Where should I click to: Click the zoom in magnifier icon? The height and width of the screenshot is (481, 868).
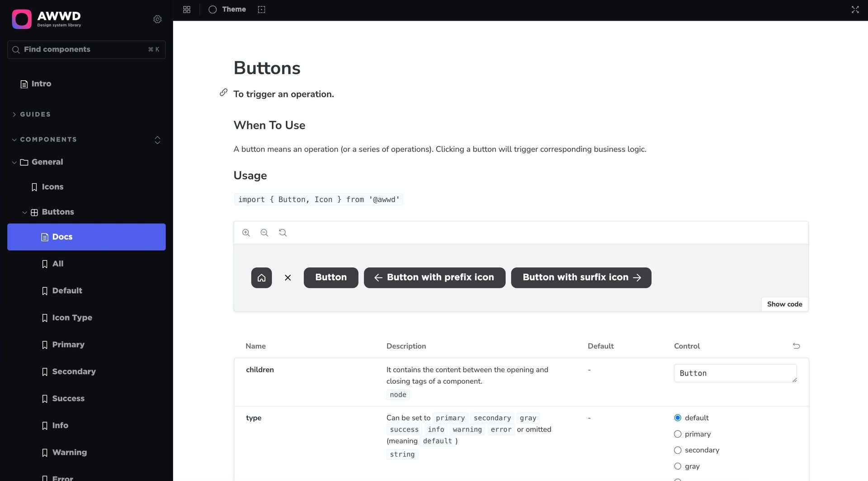click(246, 233)
